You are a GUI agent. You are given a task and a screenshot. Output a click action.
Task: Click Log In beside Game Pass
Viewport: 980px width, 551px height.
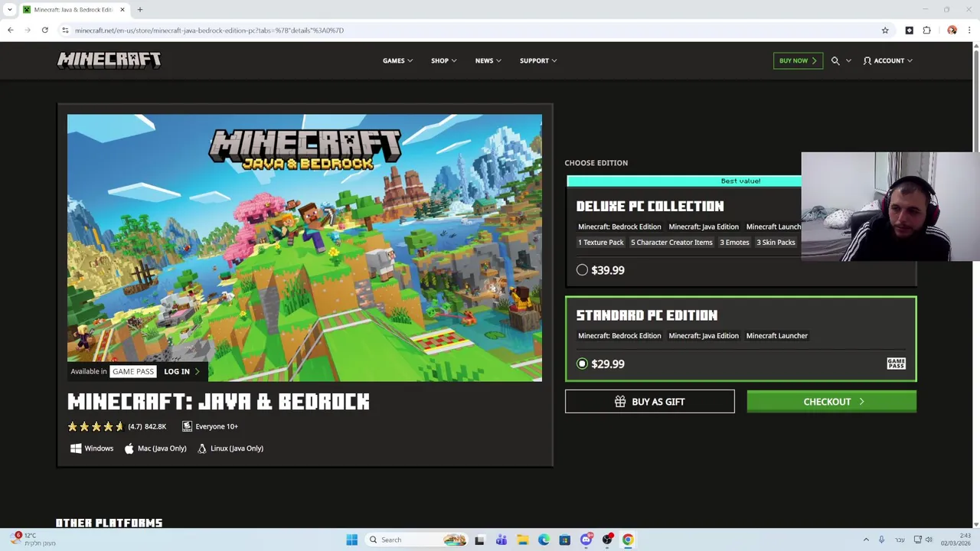(x=181, y=371)
